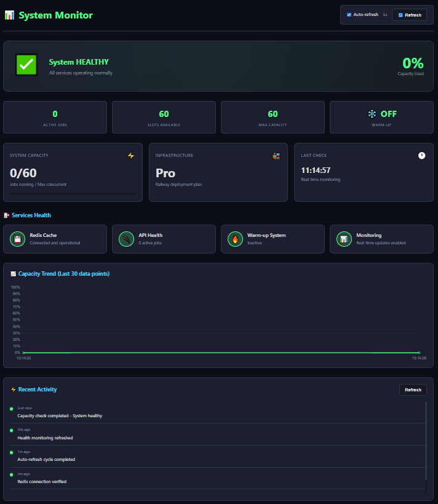Screen dimensions: 438x504
Task: Click the 0% Capacity Used value
Action: point(413,63)
